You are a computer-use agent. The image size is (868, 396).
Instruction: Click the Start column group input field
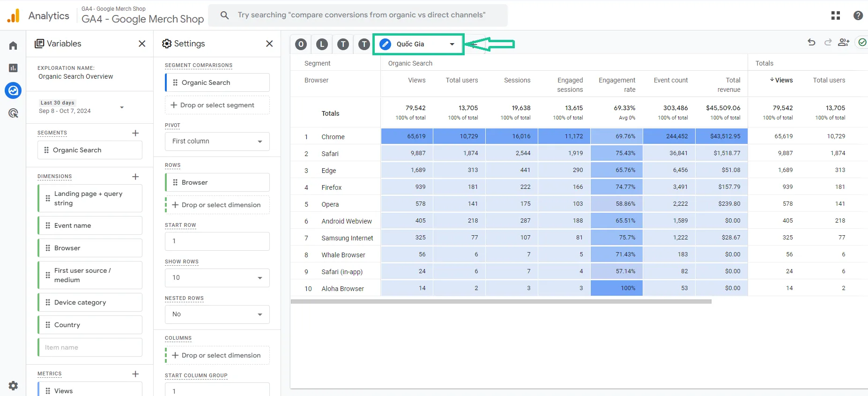tap(217, 390)
